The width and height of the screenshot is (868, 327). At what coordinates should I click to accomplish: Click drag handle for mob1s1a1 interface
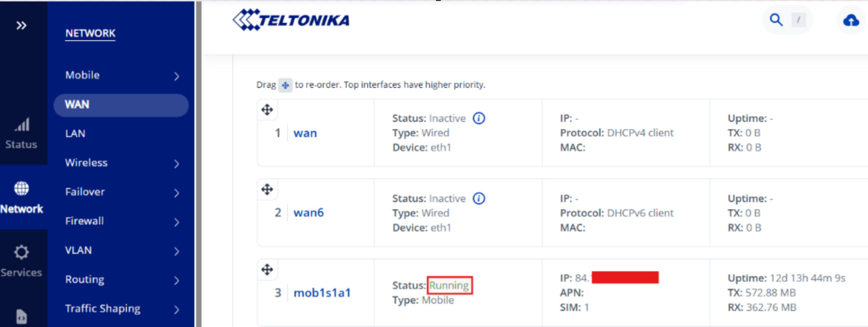(x=267, y=269)
